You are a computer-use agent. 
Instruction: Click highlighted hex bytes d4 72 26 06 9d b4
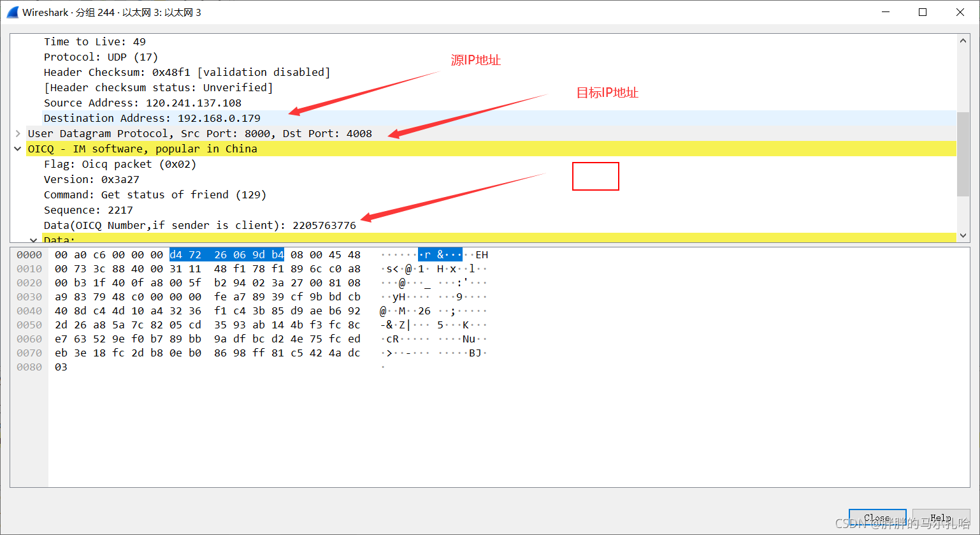coord(227,254)
